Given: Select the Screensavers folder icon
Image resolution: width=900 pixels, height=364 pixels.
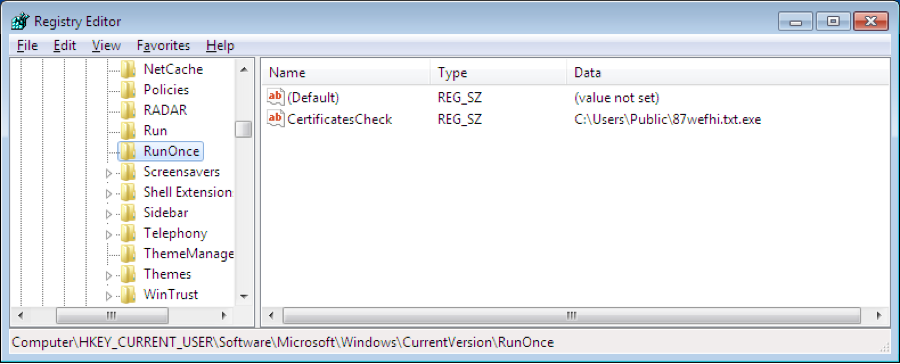Looking at the screenshot, I should point(128,172).
